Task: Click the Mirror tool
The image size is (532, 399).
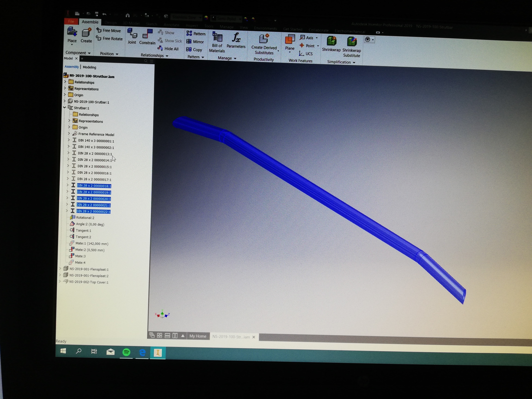Action: tap(195, 42)
